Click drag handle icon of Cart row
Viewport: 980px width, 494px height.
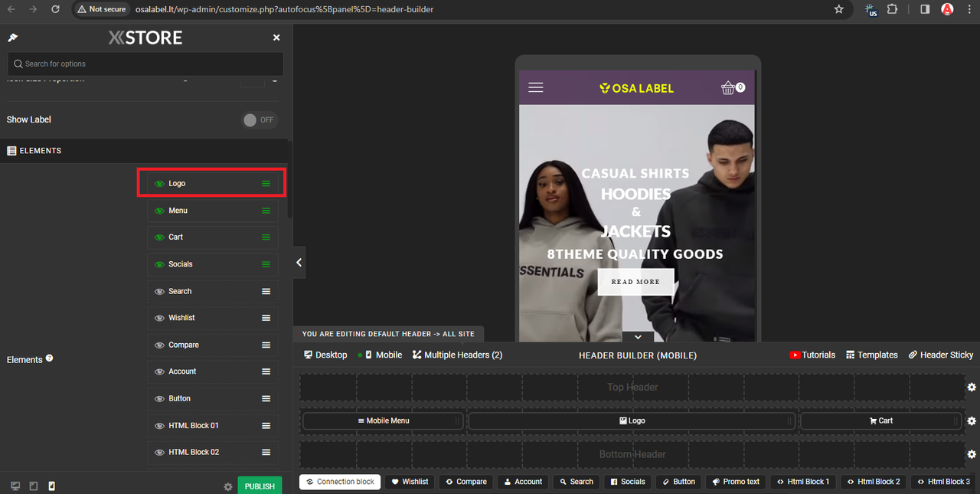(266, 237)
